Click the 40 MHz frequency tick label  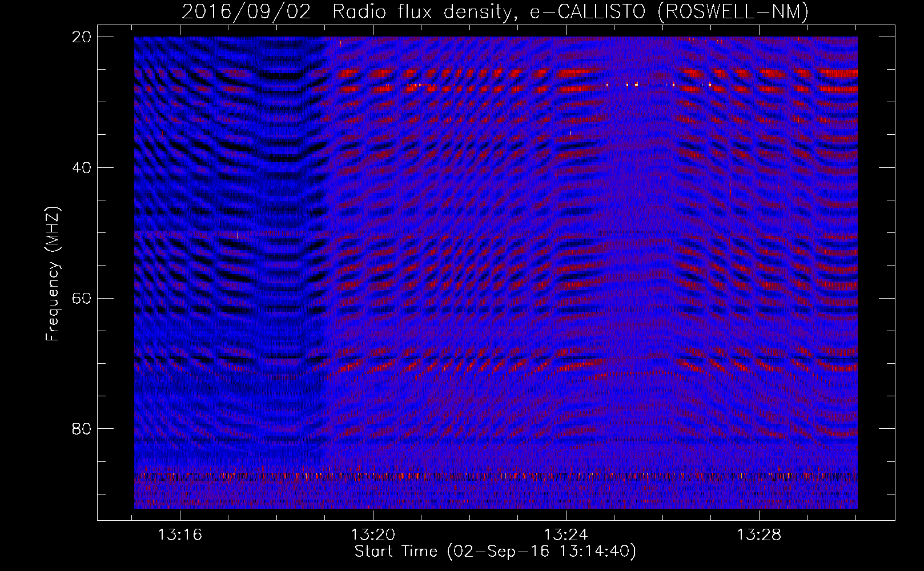(x=82, y=168)
